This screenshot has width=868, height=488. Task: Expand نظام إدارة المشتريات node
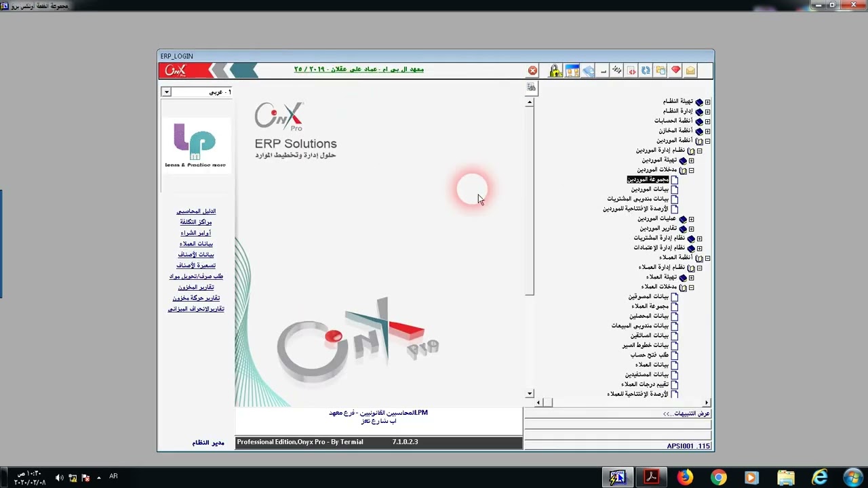[x=699, y=239]
